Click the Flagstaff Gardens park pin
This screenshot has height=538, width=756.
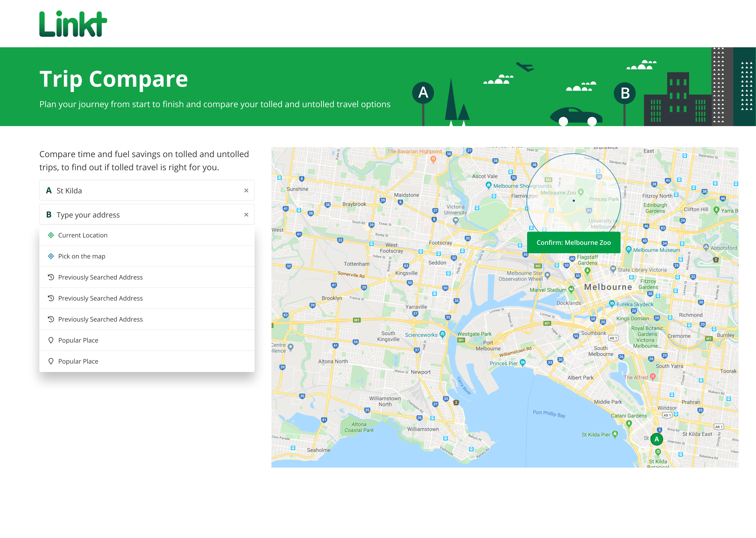(x=587, y=271)
